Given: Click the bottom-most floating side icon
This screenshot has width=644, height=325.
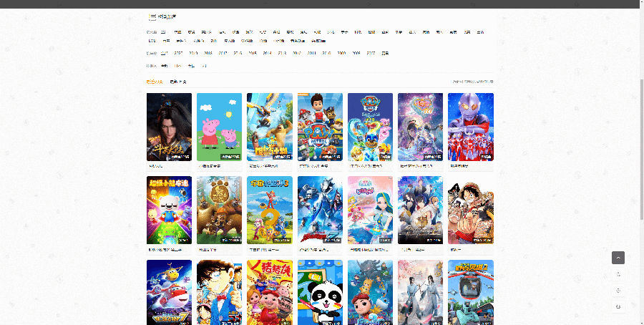Looking at the screenshot, I should coord(618,306).
